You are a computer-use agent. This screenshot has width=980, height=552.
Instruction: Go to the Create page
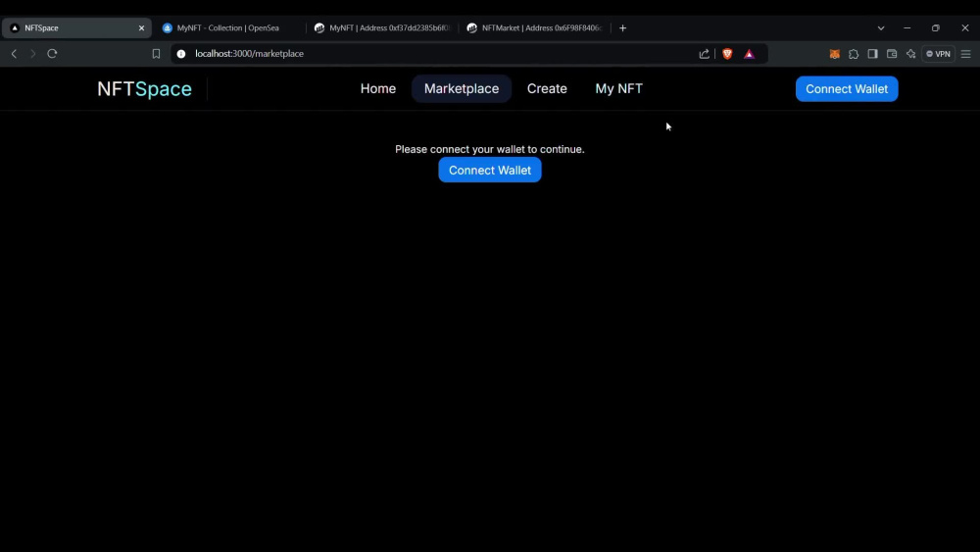click(x=547, y=89)
